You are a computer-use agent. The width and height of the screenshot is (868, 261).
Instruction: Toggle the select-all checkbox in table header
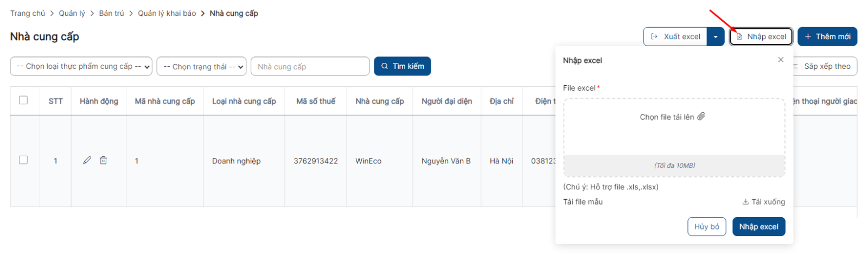coord(23,100)
